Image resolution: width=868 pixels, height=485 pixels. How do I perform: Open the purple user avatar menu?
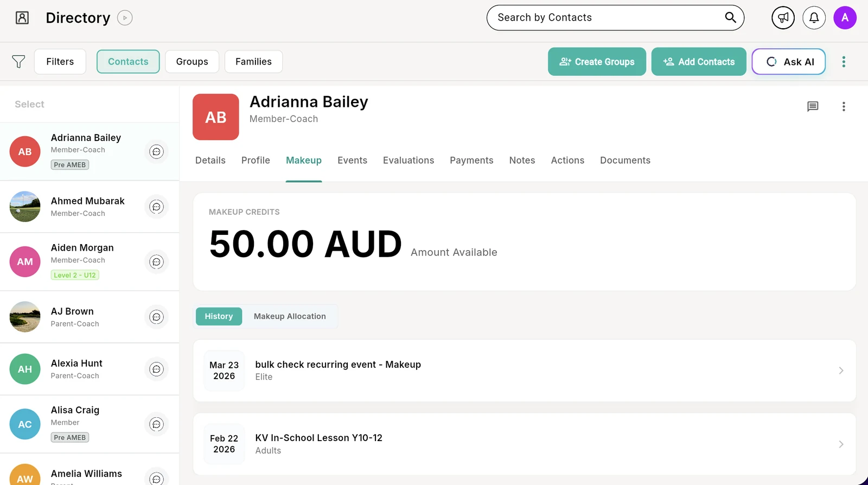coord(845,18)
